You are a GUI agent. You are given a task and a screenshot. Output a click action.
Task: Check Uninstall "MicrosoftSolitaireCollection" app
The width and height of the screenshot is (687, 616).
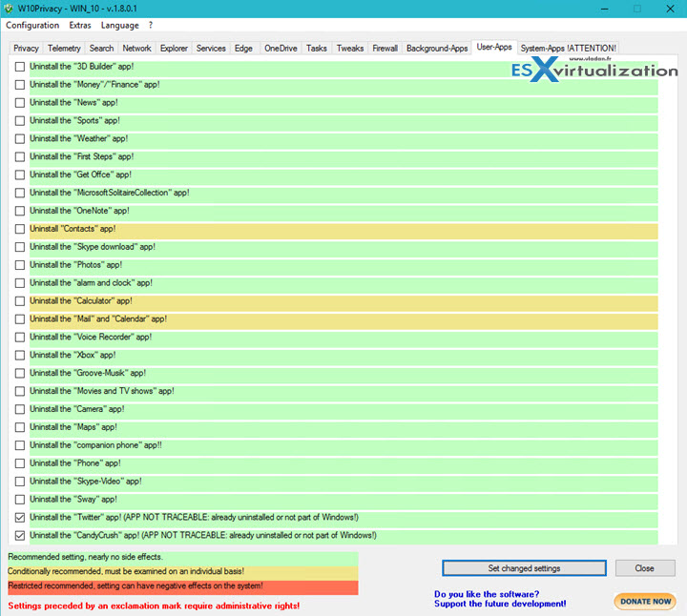click(20, 193)
